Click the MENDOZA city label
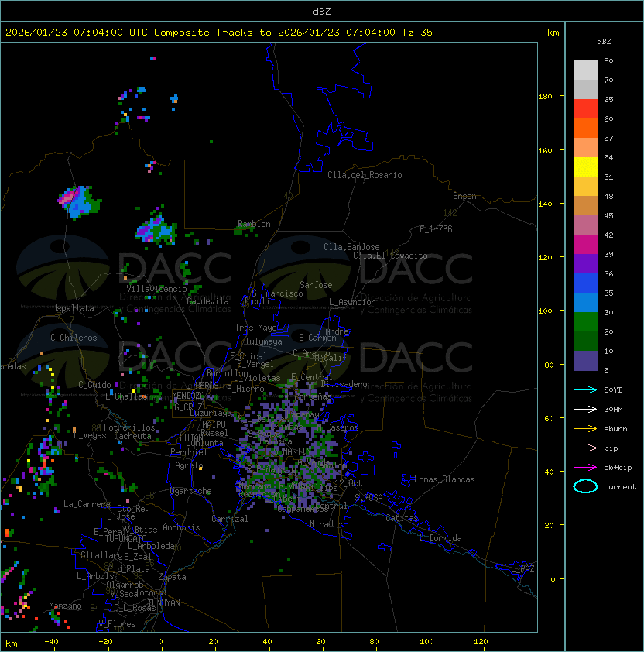 coord(188,395)
